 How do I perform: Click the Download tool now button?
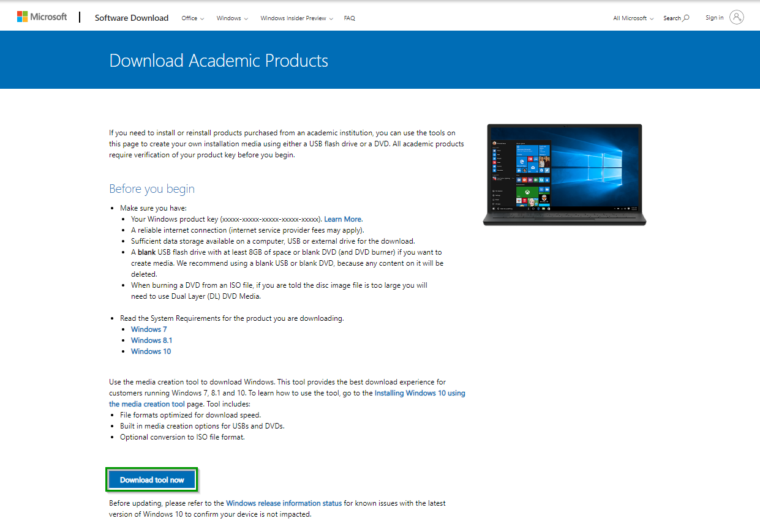pyautogui.click(x=152, y=480)
